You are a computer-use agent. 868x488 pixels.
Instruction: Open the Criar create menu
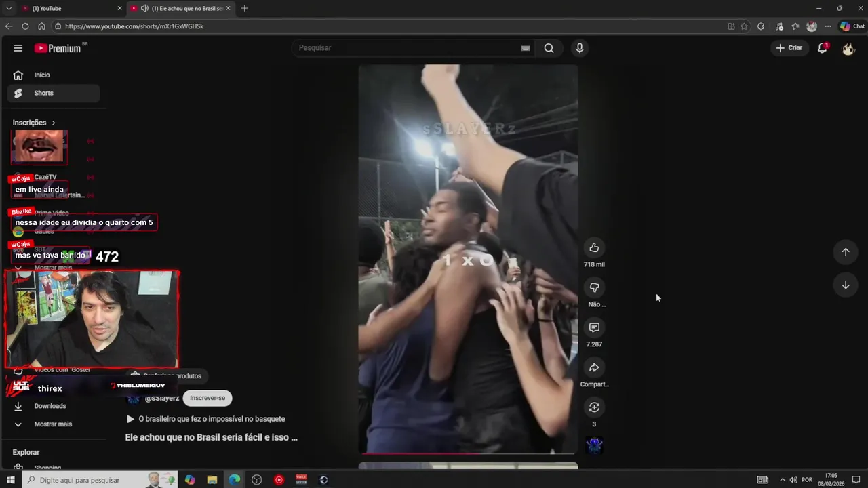[x=789, y=48]
